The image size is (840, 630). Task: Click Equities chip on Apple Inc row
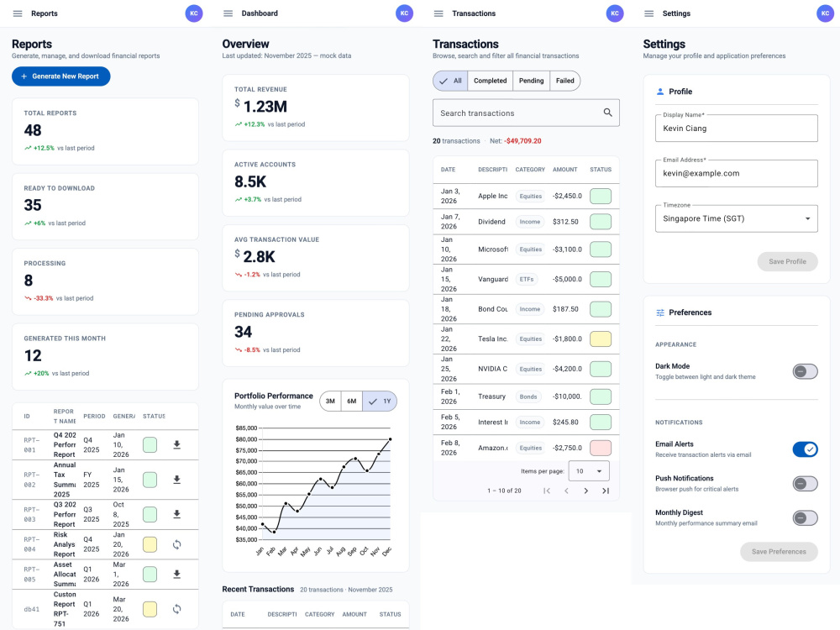pyautogui.click(x=530, y=196)
